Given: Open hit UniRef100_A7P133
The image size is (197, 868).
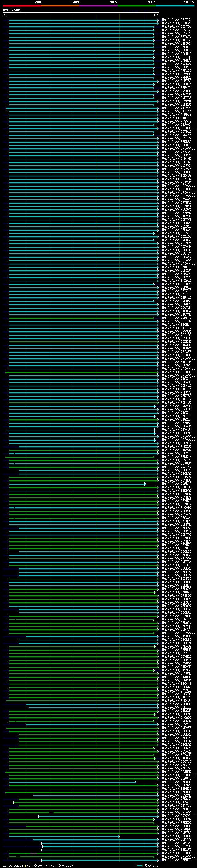Looking at the screenshot, I should point(177,71).
